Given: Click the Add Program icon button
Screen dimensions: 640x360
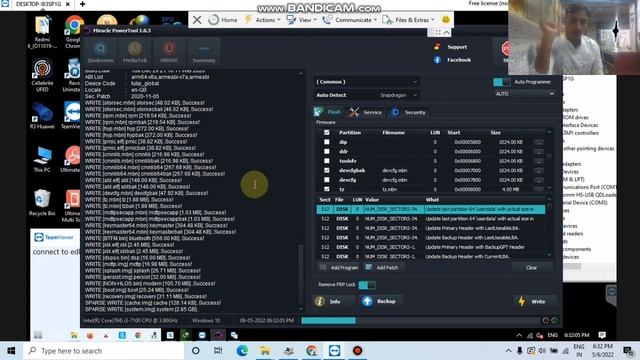Looking at the screenshot, I should 323,267.
